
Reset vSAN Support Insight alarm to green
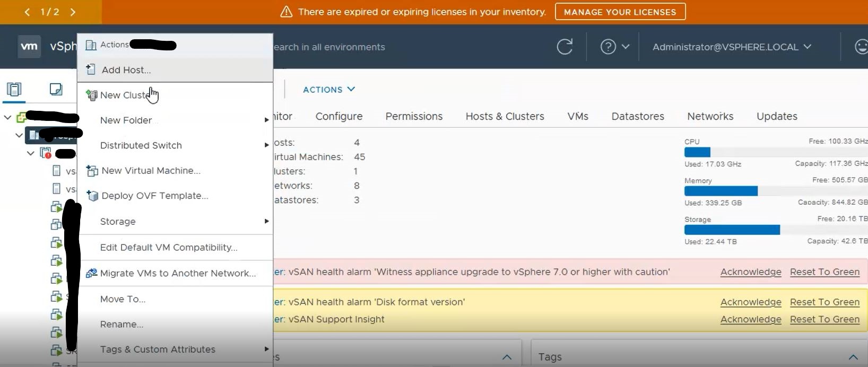pos(824,320)
